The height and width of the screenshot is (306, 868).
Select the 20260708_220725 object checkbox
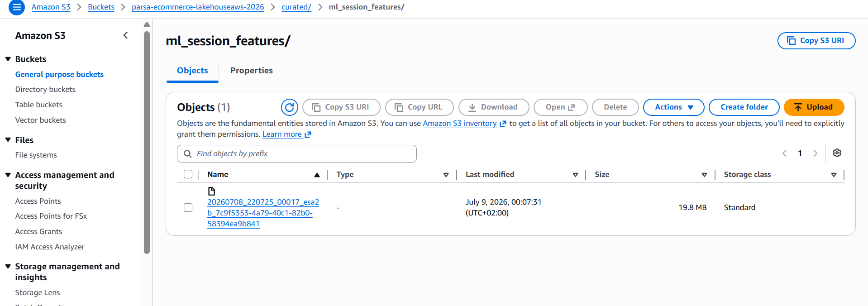pos(188,208)
